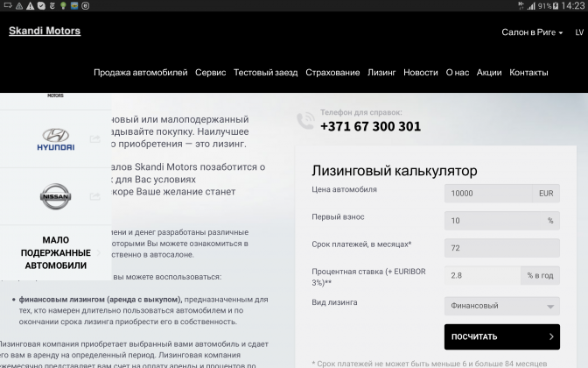Click the arrow on Посчитать button
This screenshot has width=588, height=368.
pyautogui.click(x=551, y=336)
